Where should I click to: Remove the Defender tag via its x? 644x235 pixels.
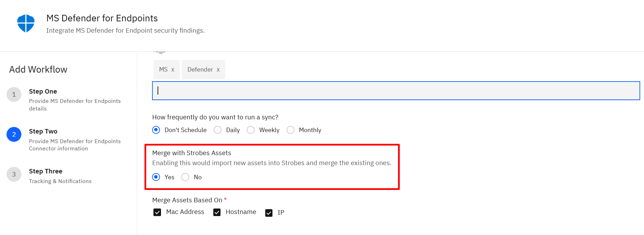(218, 70)
